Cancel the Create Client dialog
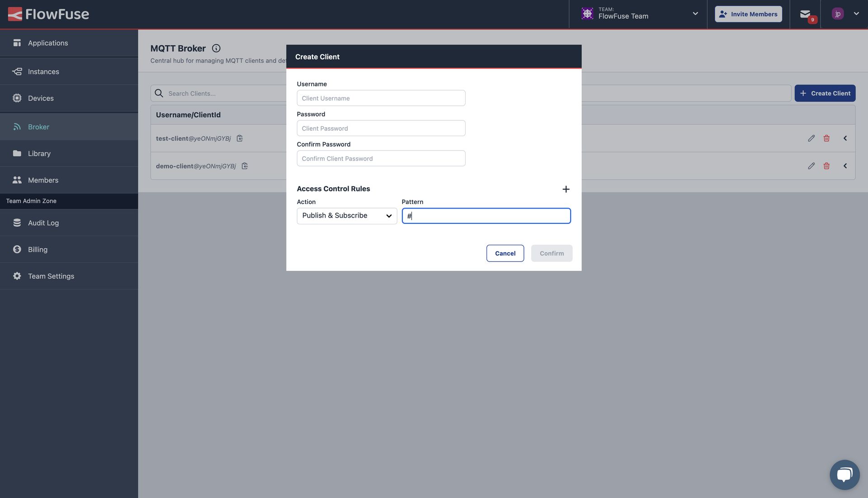Viewport: 868px width, 498px height. [x=505, y=253]
